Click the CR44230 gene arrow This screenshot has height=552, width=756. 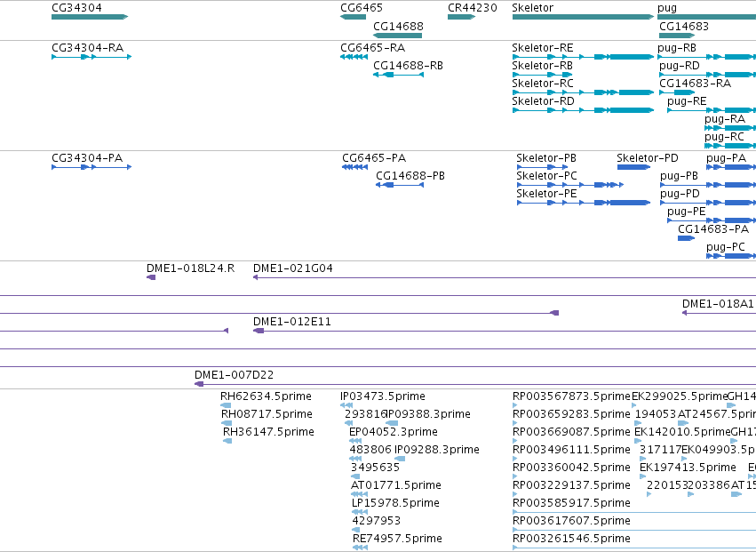461,17
